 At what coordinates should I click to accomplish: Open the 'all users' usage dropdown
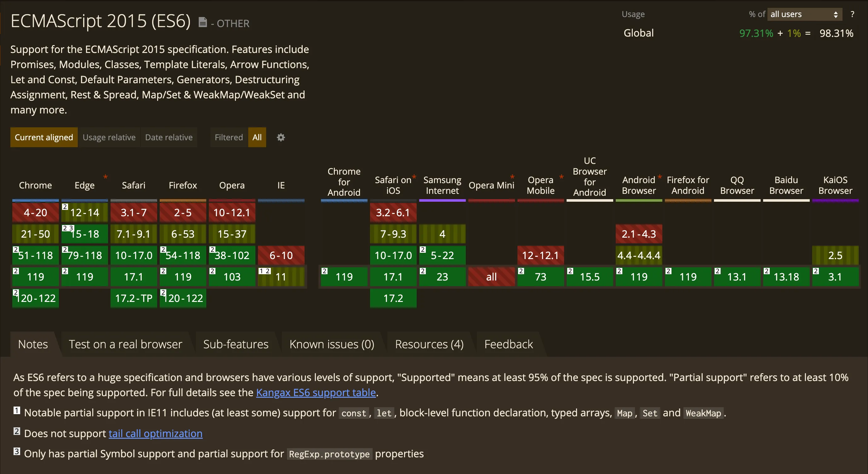(804, 14)
